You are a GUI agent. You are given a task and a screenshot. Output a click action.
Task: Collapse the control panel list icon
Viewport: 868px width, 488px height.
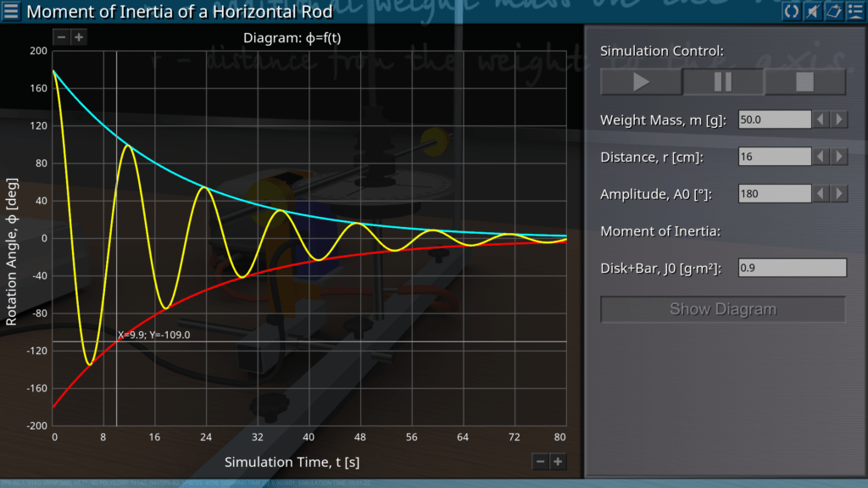(854, 11)
